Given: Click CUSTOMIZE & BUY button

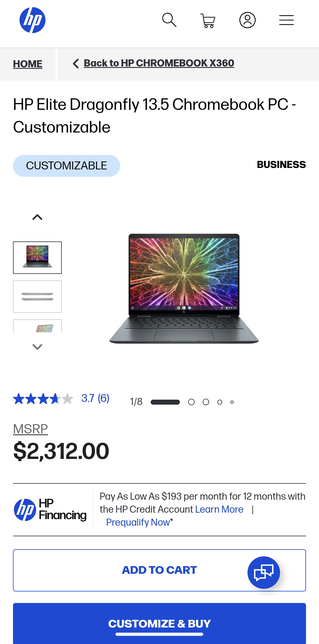Looking at the screenshot, I should 159,623.
